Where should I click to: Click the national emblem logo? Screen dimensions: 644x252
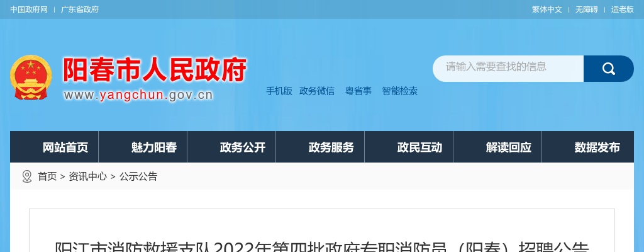click(x=31, y=77)
